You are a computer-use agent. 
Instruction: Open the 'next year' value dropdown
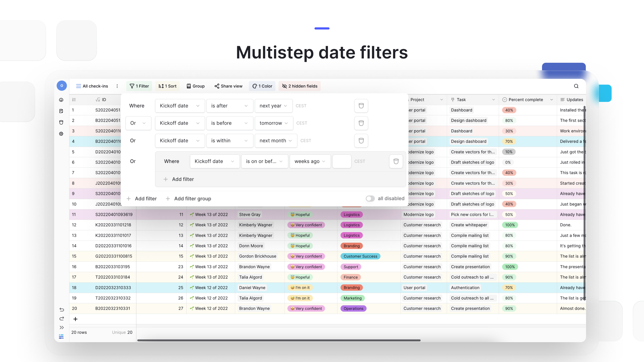tap(273, 106)
